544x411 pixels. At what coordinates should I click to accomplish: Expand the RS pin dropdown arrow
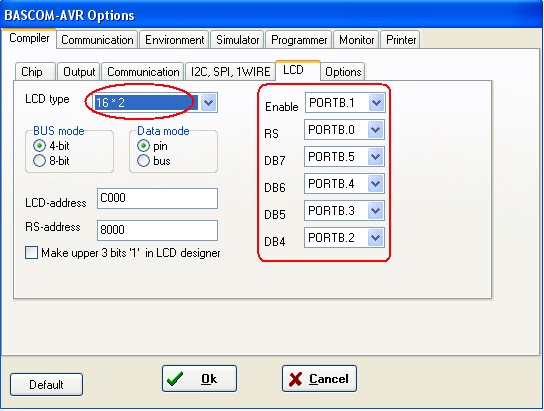376,129
